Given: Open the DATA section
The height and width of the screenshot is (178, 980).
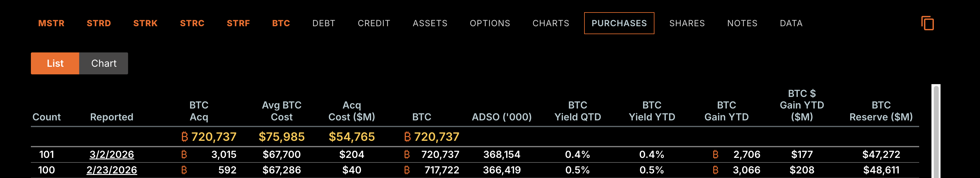Looking at the screenshot, I should coord(791,23).
